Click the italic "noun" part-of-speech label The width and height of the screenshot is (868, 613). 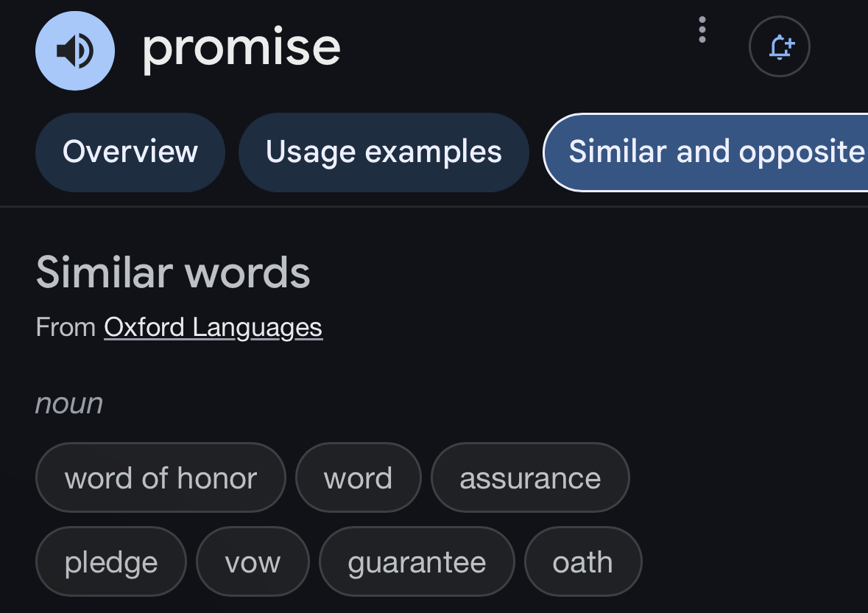click(69, 403)
